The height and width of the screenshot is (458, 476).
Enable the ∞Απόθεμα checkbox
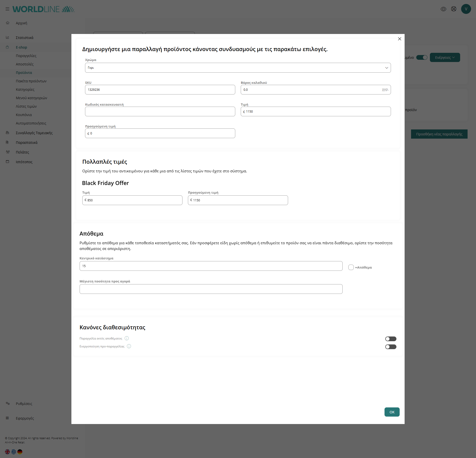pos(351,267)
